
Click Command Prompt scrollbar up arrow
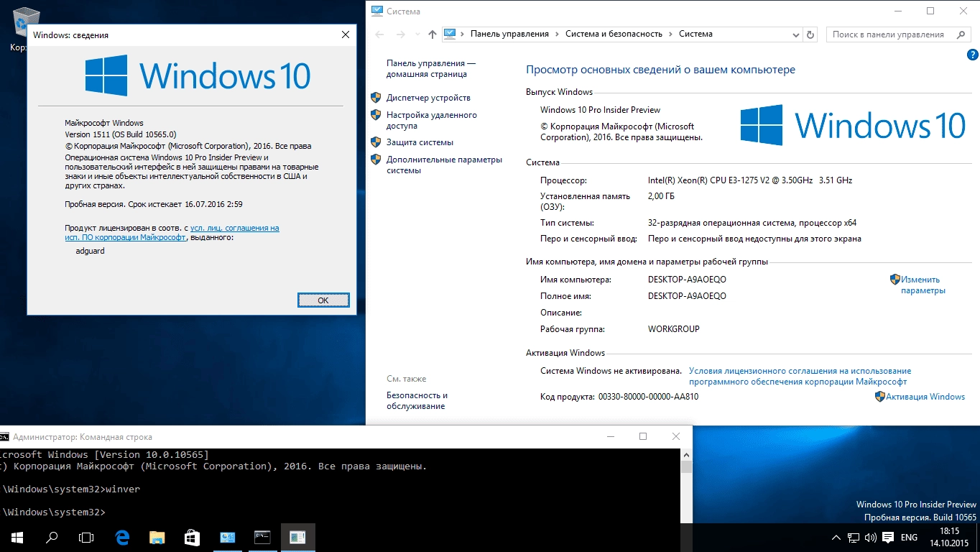coord(686,455)
